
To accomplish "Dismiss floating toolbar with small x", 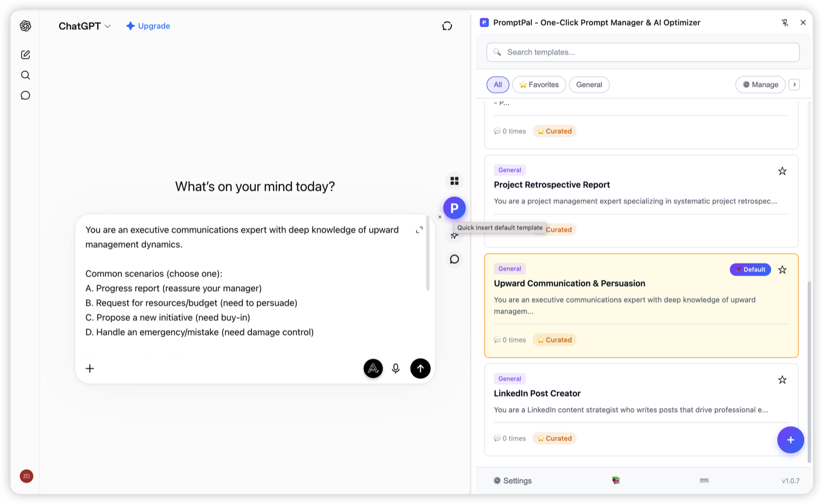I will coord(440,217).
